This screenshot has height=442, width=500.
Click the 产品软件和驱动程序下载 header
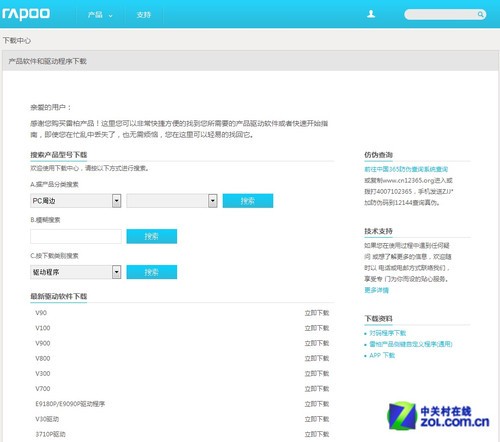click(47, 61)
